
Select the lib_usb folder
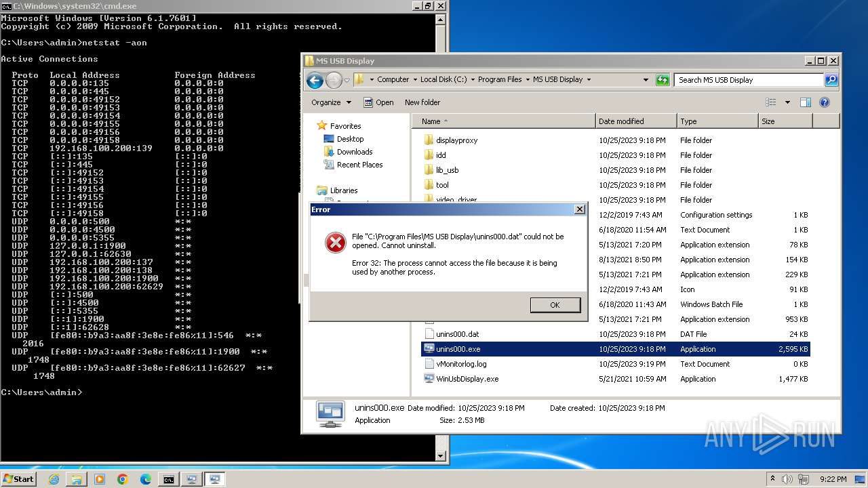pyautogui.click(x=447, y=170)
